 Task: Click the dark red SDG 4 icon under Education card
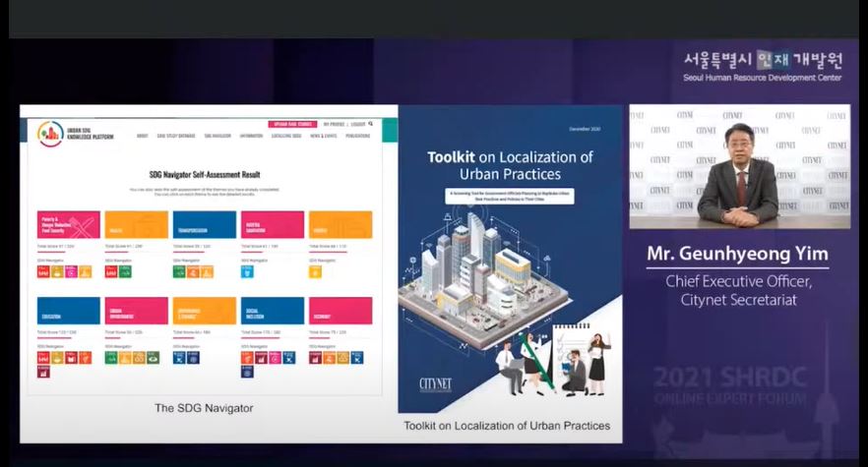(72, 358)
